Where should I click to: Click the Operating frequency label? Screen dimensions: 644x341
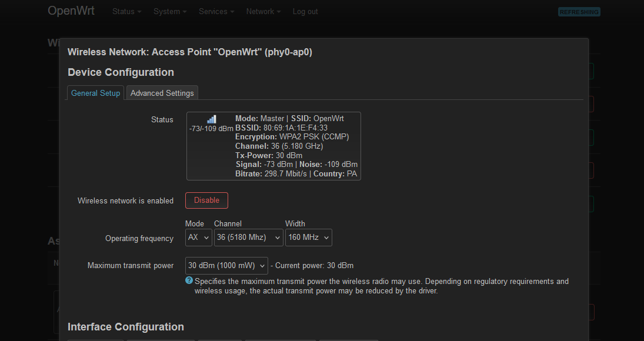pyautogui.click(x=139, y=239)
